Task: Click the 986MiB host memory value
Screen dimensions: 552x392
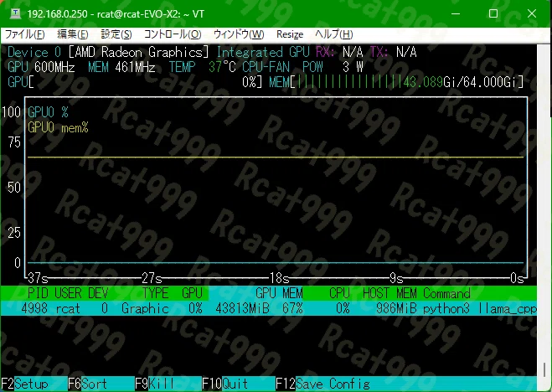Action: (x=396, y=308)
